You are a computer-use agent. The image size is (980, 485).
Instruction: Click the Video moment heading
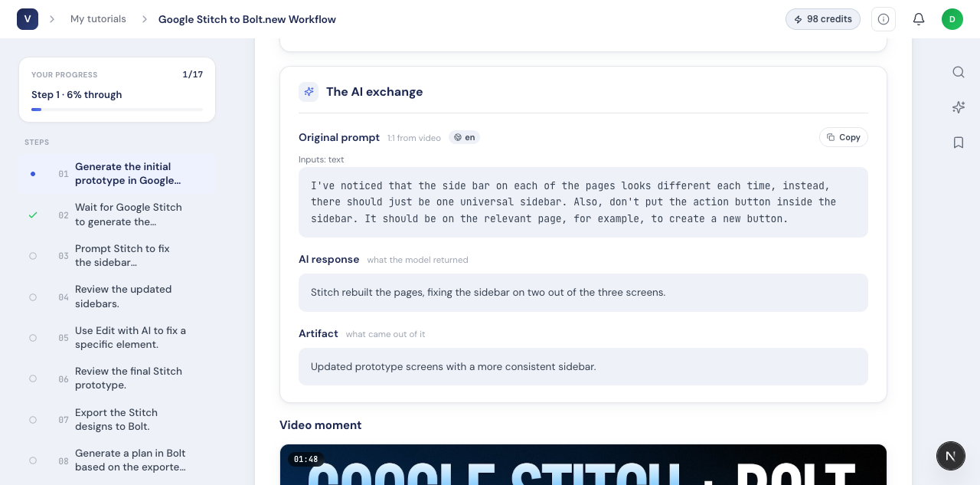320,425
